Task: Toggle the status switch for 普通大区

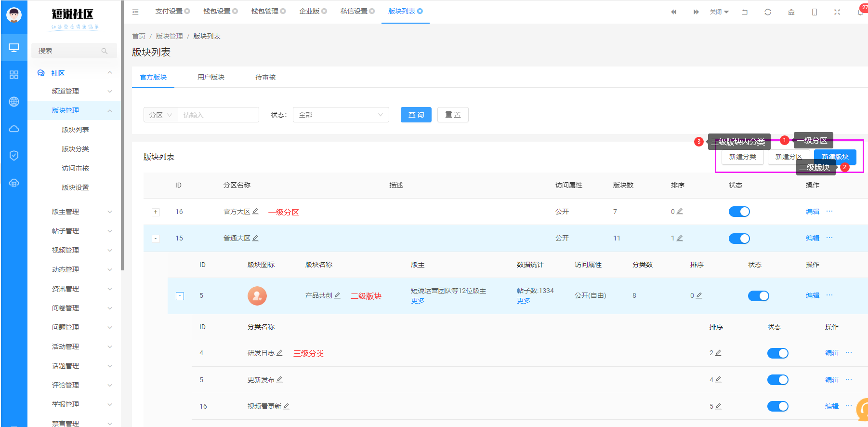Action: 739,239
